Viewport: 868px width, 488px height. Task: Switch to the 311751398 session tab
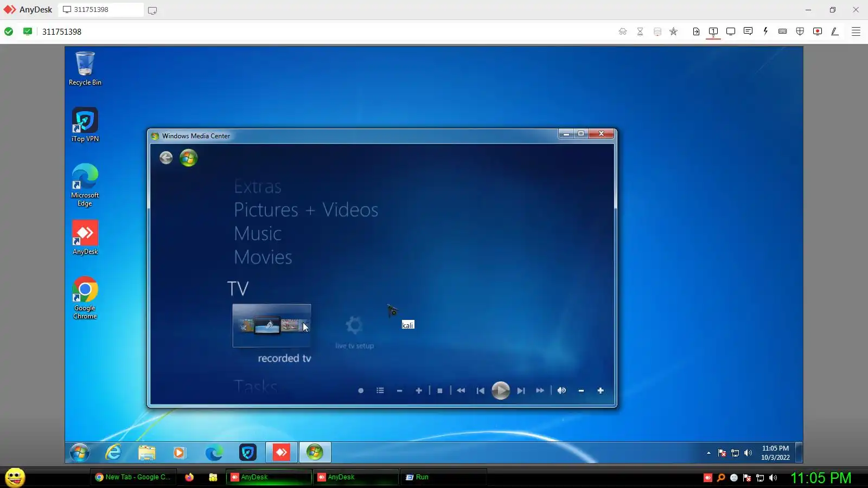(x=101, y=10)
